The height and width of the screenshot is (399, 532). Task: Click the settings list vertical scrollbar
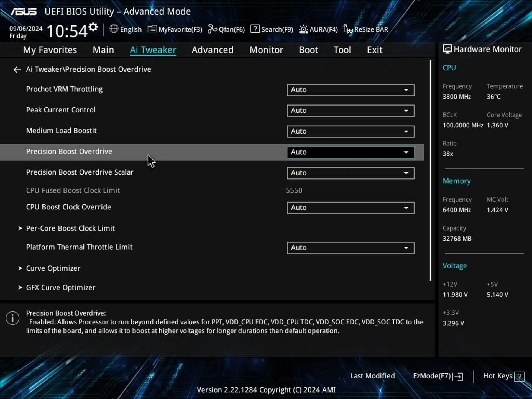pos(431,171)
